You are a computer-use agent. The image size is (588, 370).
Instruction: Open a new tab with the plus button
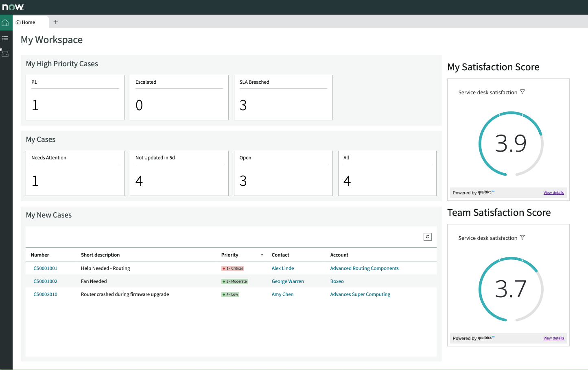tap(56, 22)
